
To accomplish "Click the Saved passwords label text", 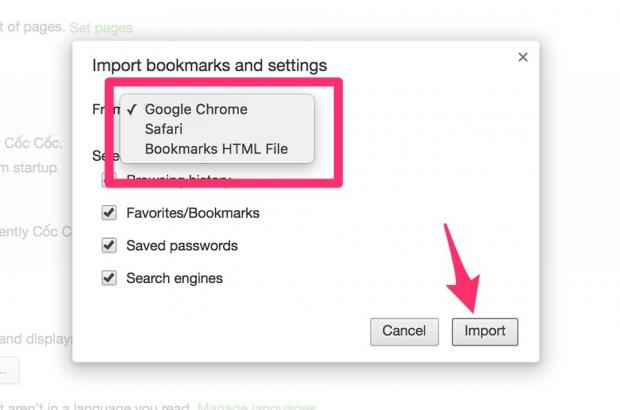I will pyautogui.click(x=181, y=245).
